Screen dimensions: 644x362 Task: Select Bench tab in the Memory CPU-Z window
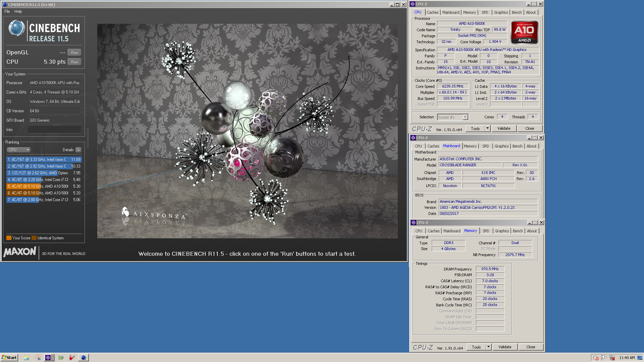click(518, 231)
